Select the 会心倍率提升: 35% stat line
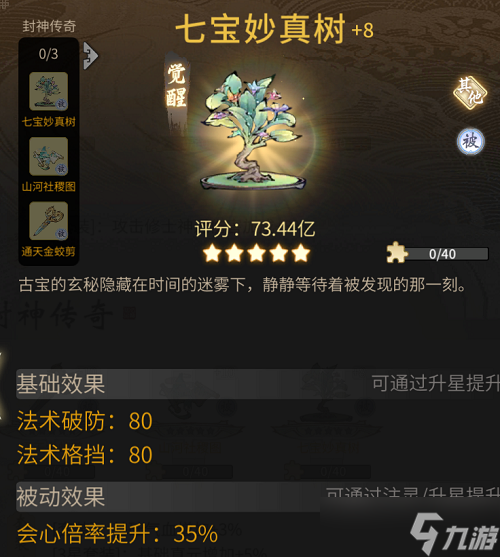This screenshot has height=557, width=500. pos(118,534)
